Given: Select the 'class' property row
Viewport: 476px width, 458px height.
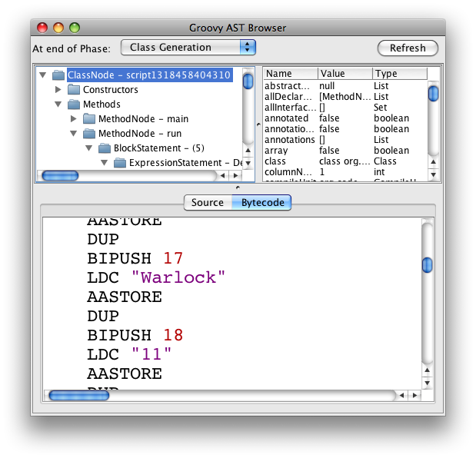Looking at the screenshot, I should coord(345,161).
